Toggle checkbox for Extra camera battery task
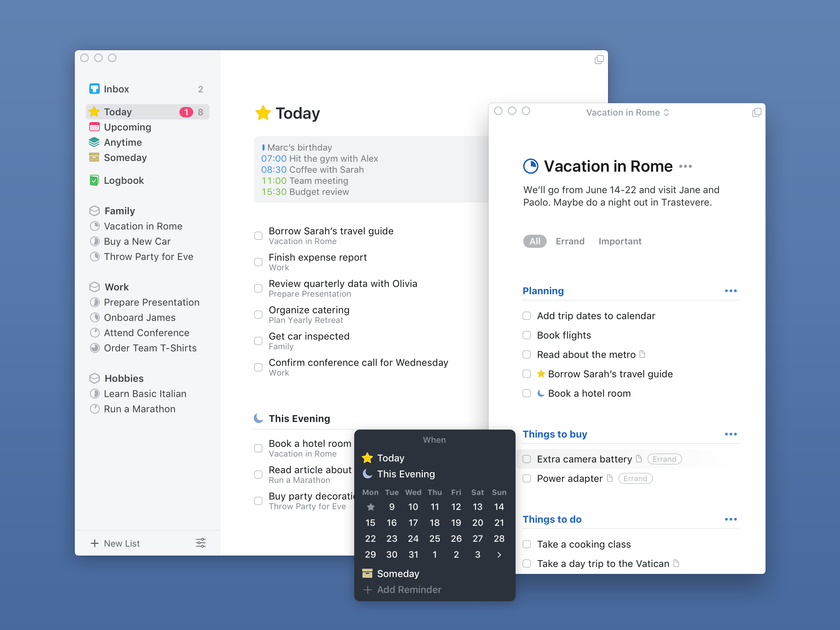This screenshot has width=840, height=630. pyautogui.click(x=526, y=459)
